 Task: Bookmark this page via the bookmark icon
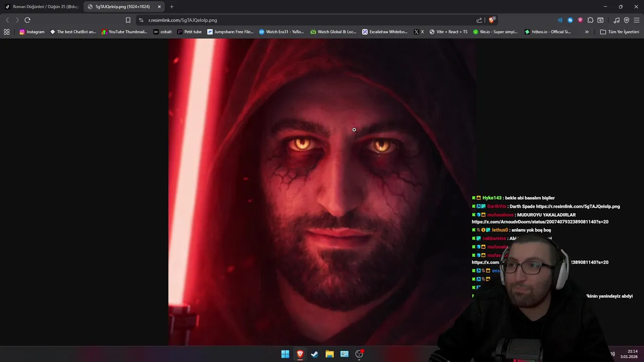(128, 20)
